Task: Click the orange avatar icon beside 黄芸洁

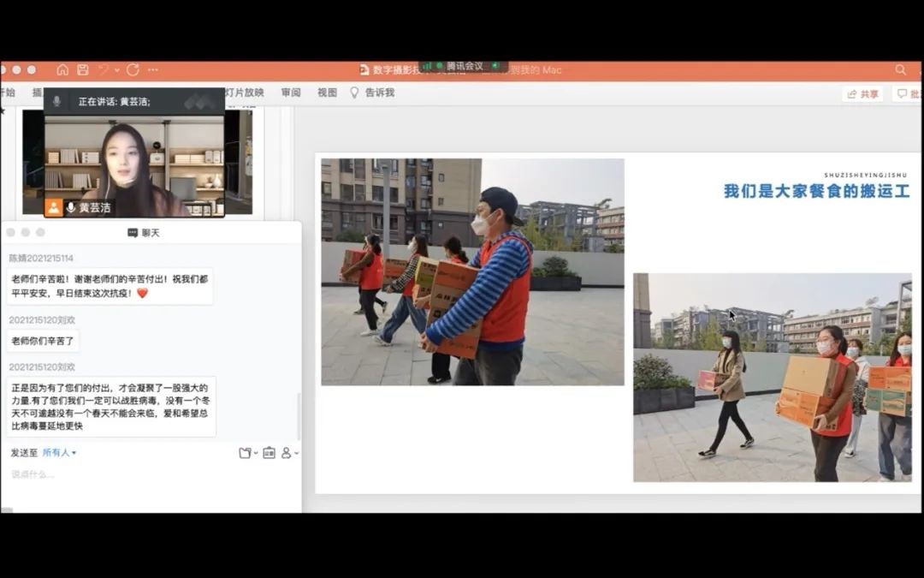Action: point(54,208)
